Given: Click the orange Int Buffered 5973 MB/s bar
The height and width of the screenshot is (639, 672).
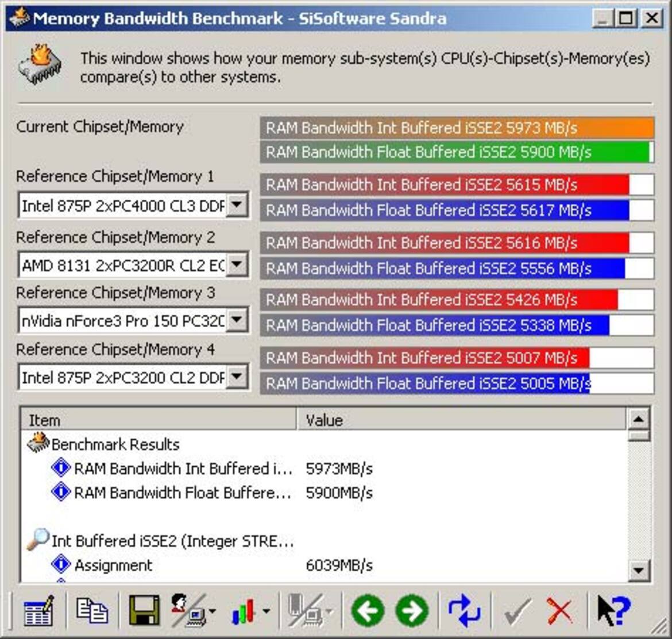Looking at the screenshot, I should (x=457, y=127).
